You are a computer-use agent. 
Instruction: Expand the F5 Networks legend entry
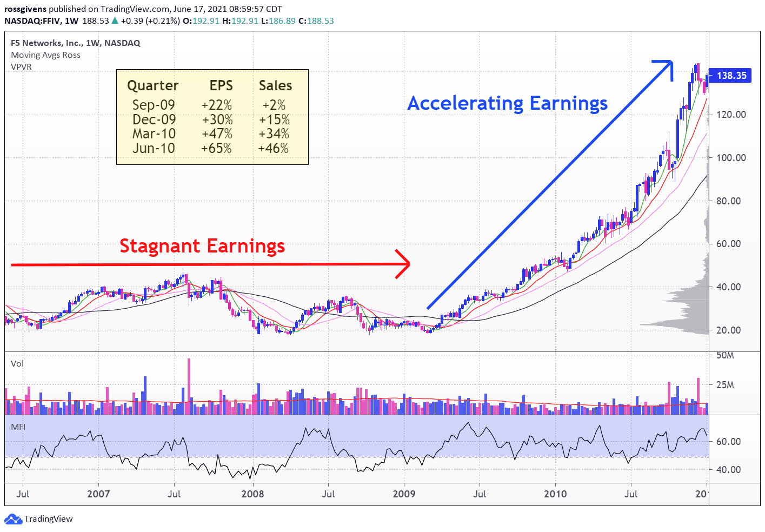pos(75,43)
